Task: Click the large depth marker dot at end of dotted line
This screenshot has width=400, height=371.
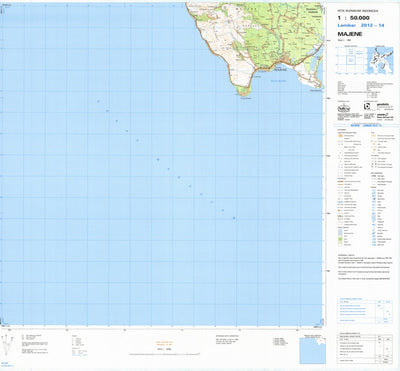Action: coord(234,218)
